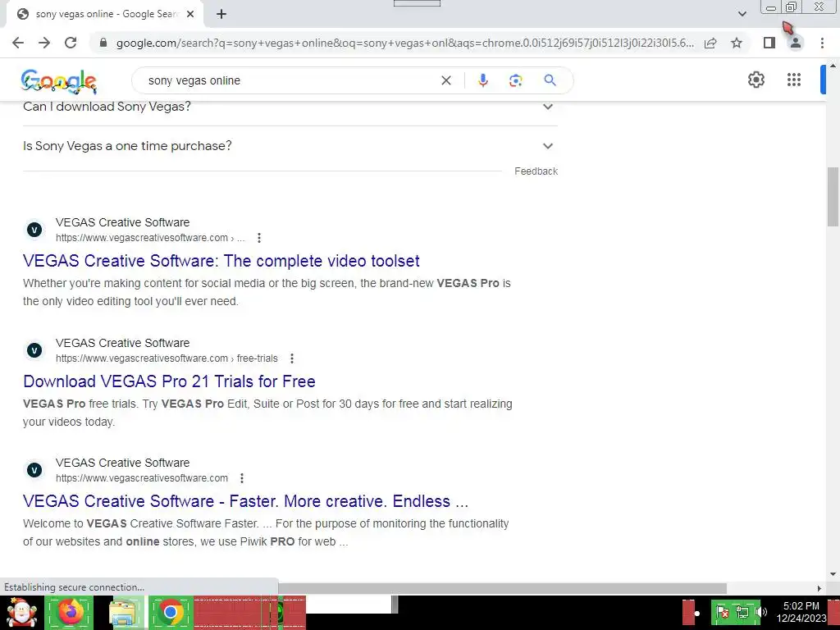Go back with the browser back arrow

click(18, 43)
